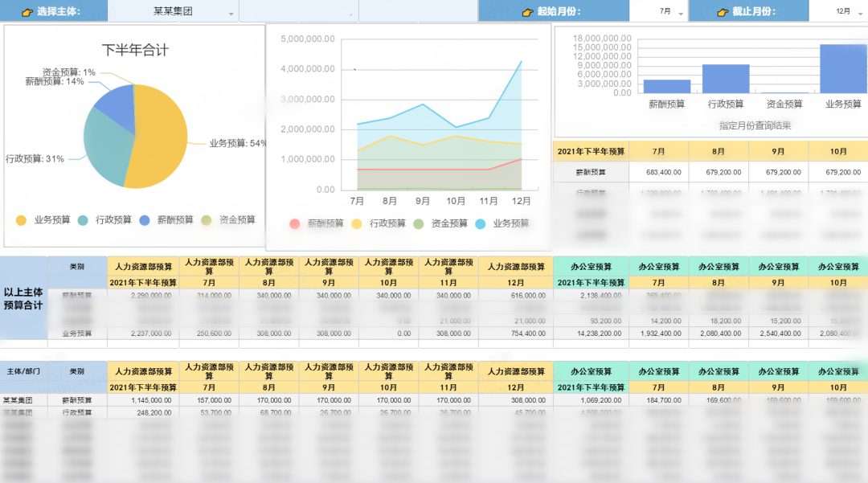The image size is (868, 483).
Task: Click the 行政预算 bar in the bar chart
Action: [726, 79]
